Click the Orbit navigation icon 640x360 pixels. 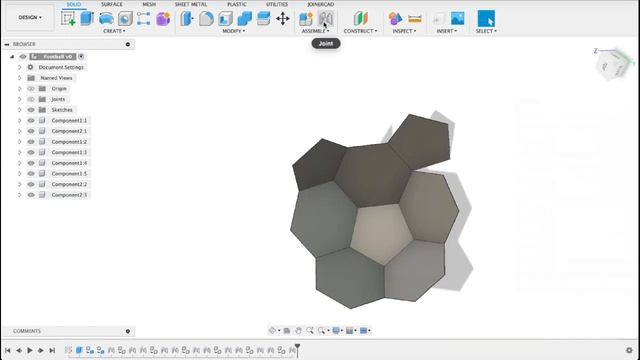click(x=272, y=331)
